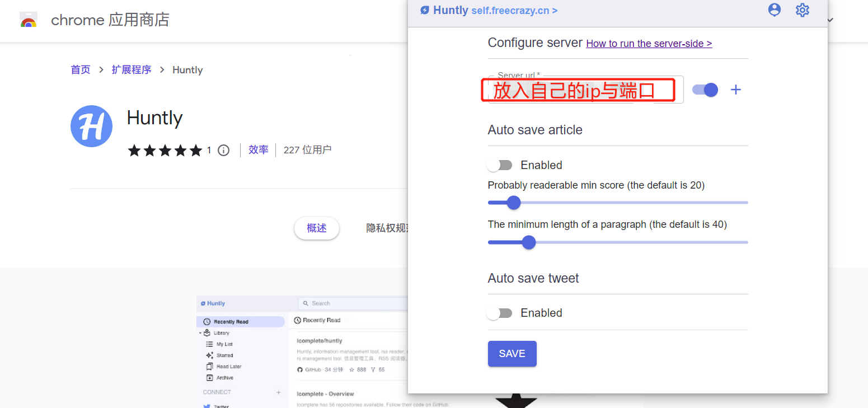The height and width of the screenshot is (408, 868).
Task: Enable the Auto save tweet switch
Action: tap(499, 313)
